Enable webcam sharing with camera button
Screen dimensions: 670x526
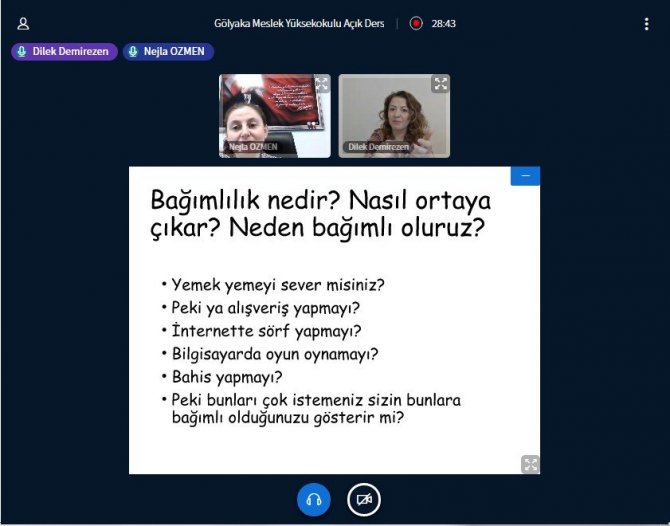(x=364, y=499)
